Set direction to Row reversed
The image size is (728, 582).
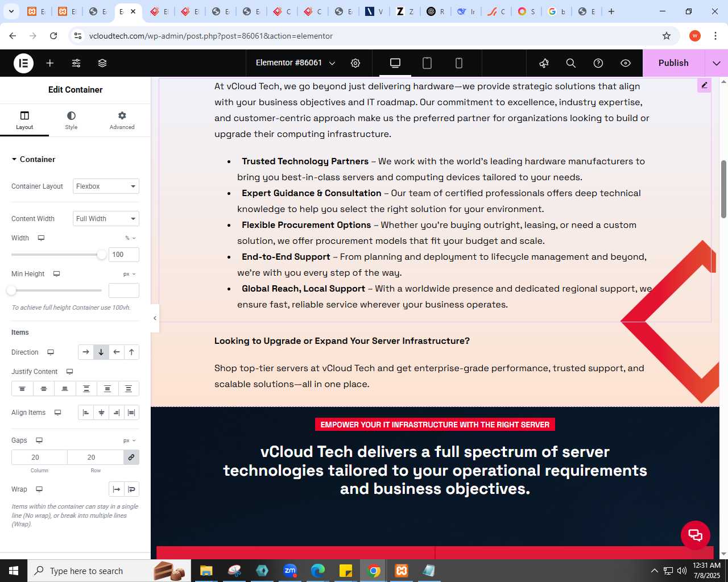point(117,352)
